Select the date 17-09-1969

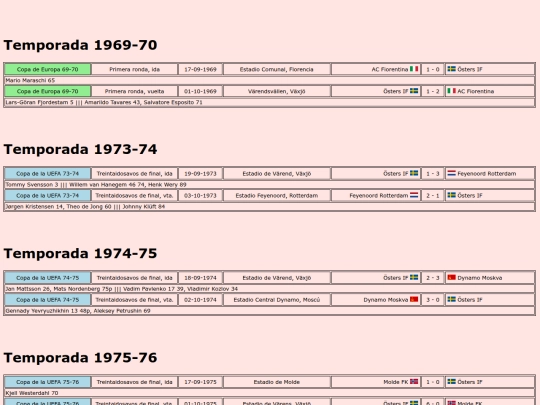[200, 69]
